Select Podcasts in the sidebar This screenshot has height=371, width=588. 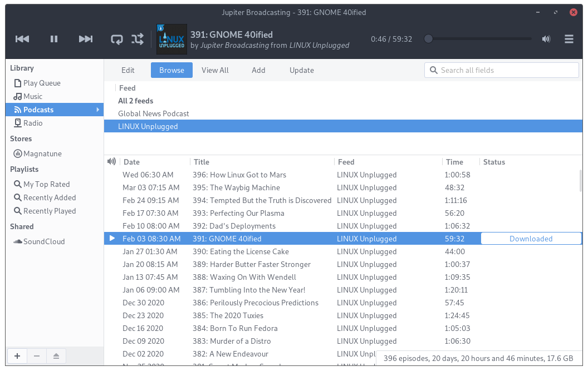tap(55, 110)
